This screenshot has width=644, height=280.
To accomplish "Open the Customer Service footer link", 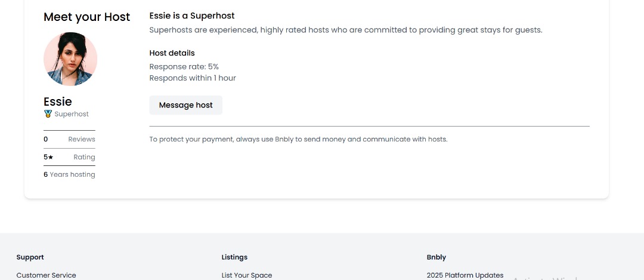I will coord(46,275).
